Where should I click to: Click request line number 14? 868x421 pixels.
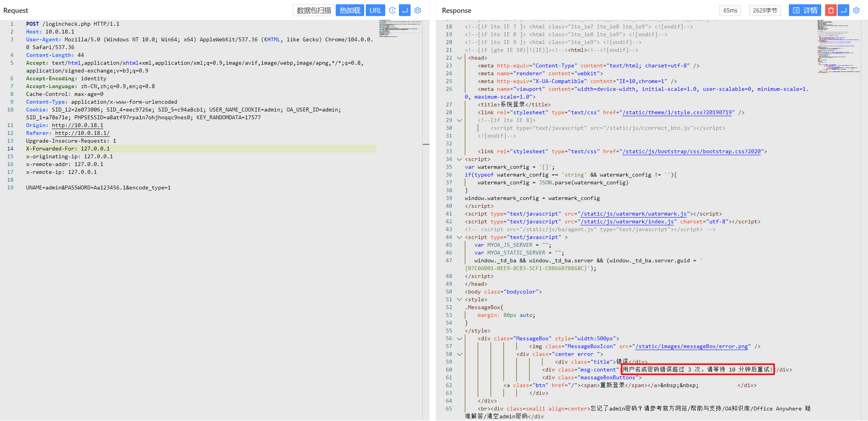[10, 149]
